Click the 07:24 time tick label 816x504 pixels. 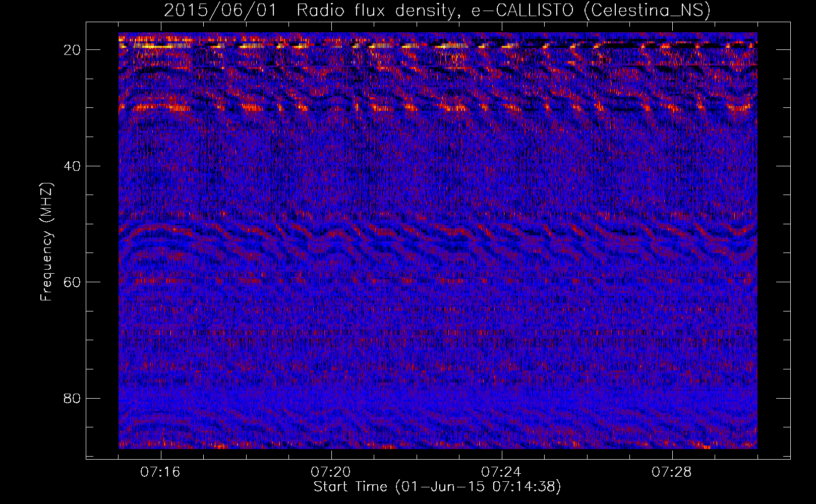(x=501, y=472)
